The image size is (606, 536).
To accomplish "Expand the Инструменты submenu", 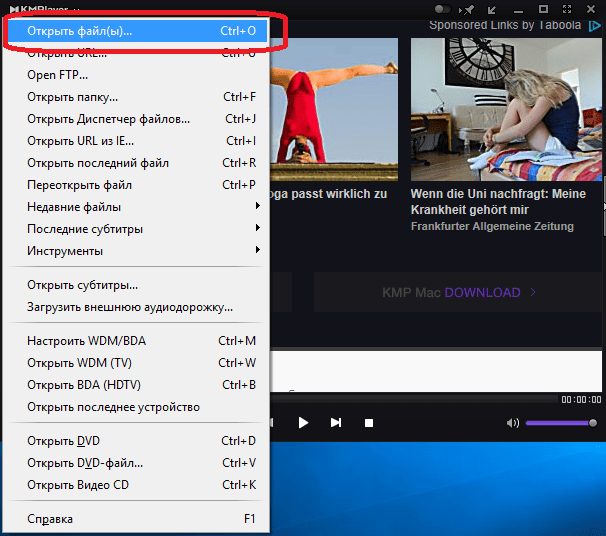I will pos(138,251).
